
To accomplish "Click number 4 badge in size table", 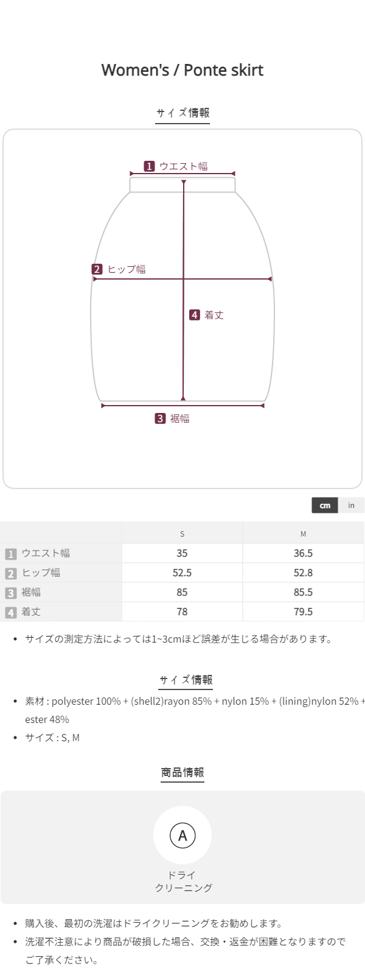I will (10, 612).
